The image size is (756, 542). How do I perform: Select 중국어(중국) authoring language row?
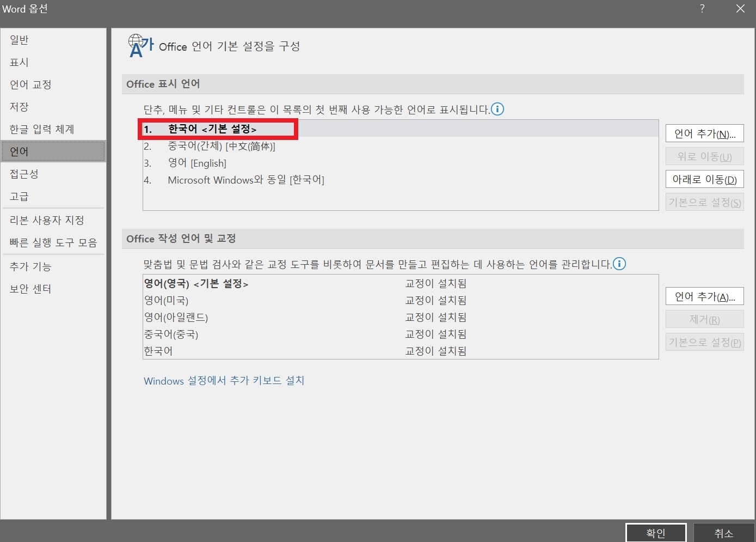[x=401, y=334]
